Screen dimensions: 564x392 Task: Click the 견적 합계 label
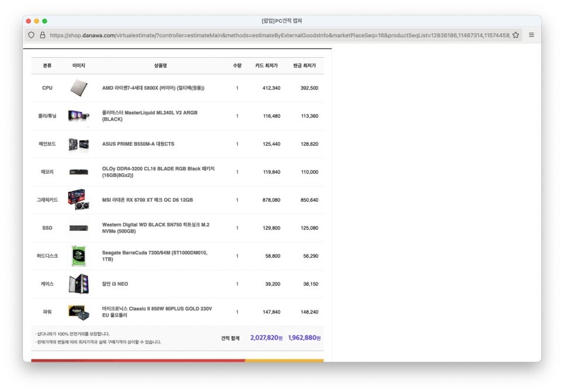[230, 338]
